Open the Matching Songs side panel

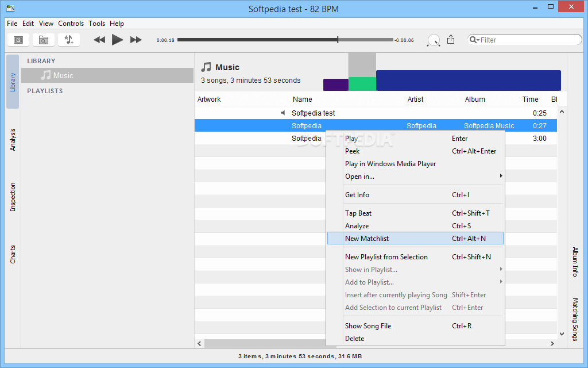(575, 319)
